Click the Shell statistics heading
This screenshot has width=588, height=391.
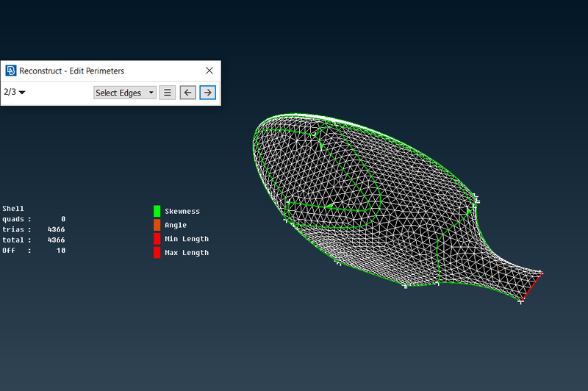(x=13, y=209)
